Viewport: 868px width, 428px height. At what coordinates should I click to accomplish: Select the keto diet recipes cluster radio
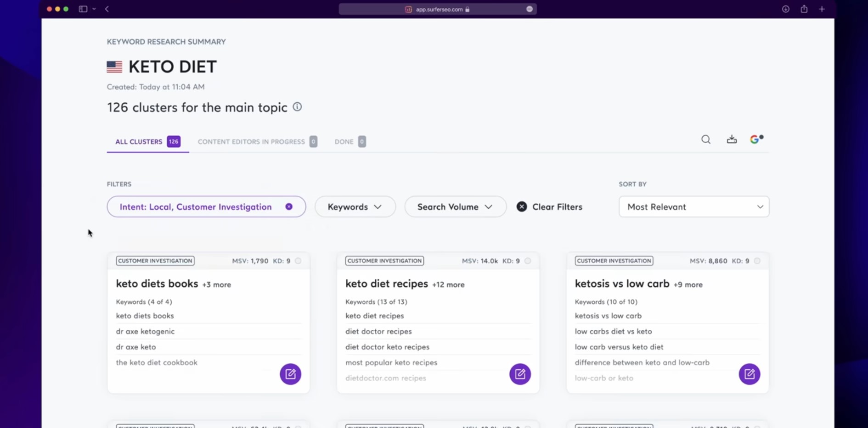[x=528, y=261]
